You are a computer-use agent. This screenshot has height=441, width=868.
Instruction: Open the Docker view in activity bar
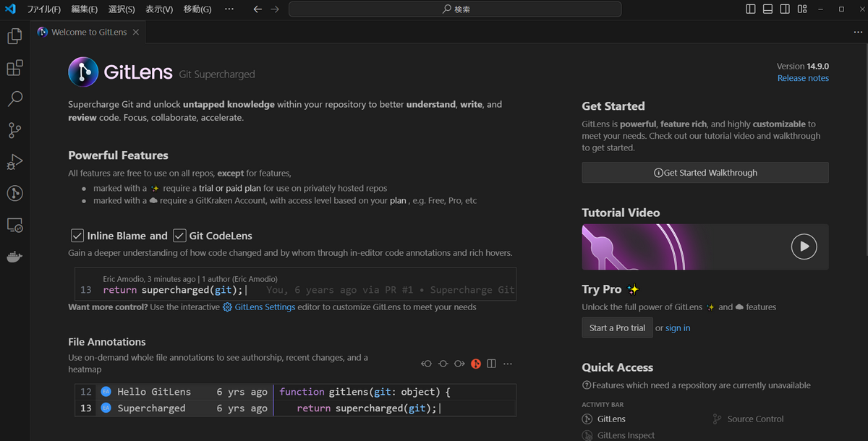(x=14, y=257)
